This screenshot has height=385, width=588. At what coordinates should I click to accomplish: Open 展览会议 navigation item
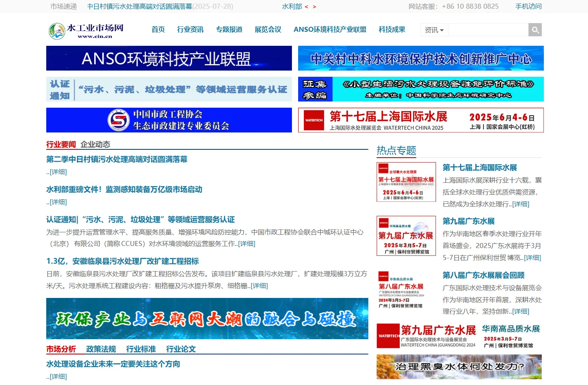pos(268,30)
